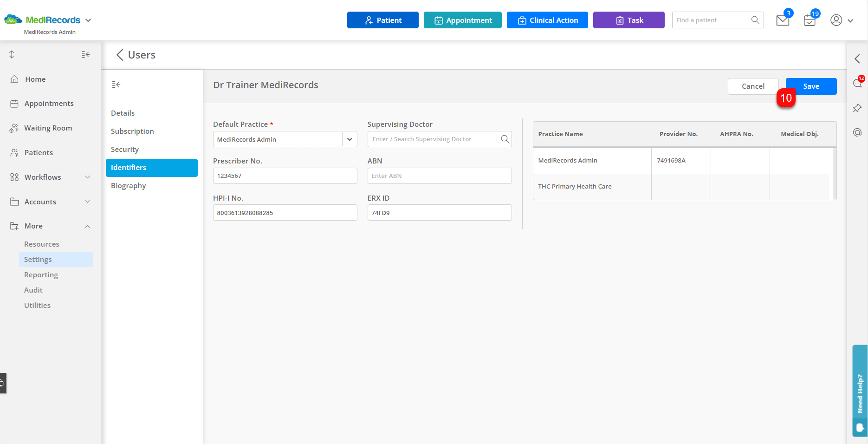
Task: Open Reporting under More
Action: (x=41, y=274)
